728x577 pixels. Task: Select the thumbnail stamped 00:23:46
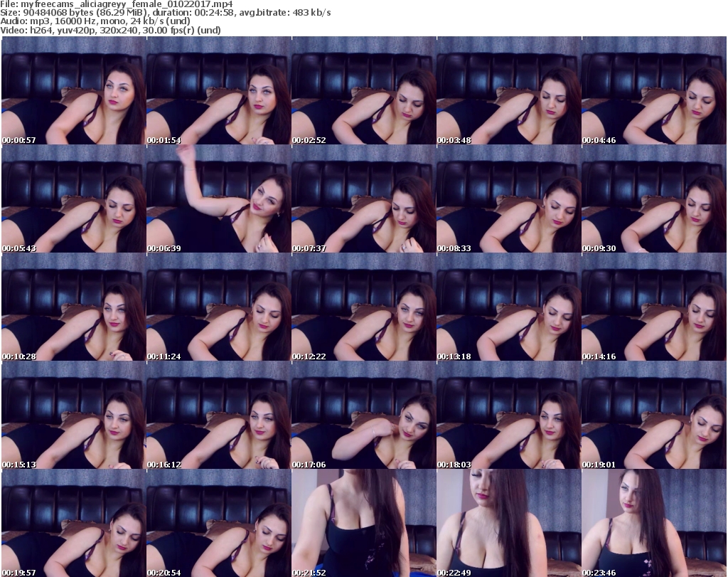pyautogui.click(x=654, y=523)
